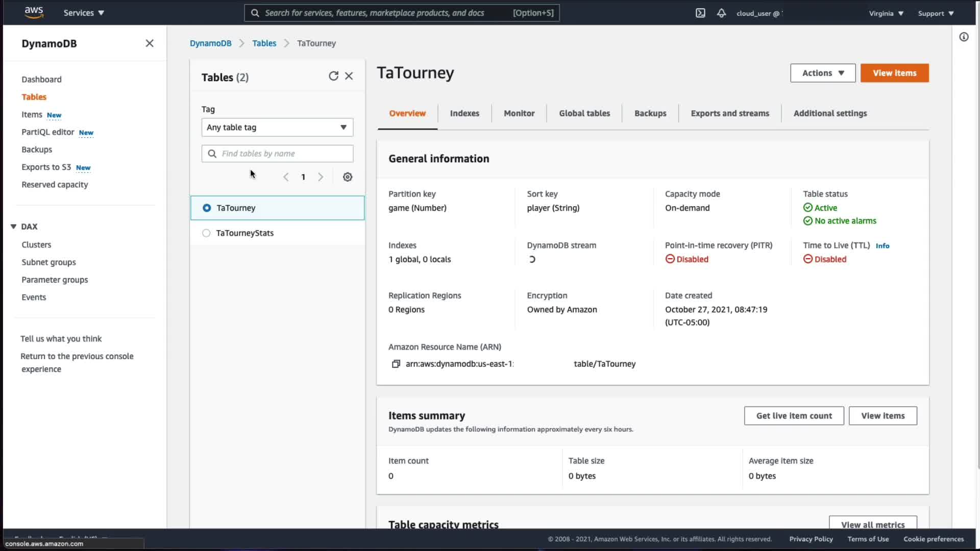Go to next page of tables
980x551 pixels.
(321, 177)
